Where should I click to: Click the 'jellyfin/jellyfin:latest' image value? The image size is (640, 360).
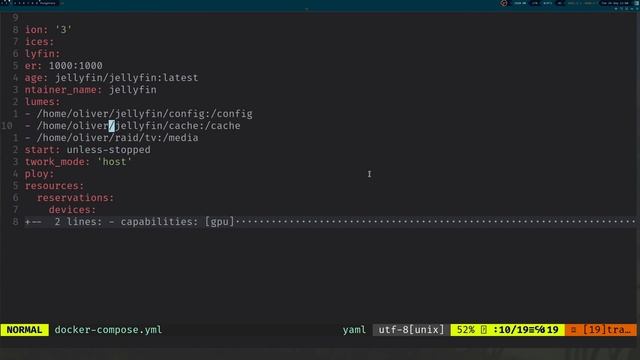point(127,78)
